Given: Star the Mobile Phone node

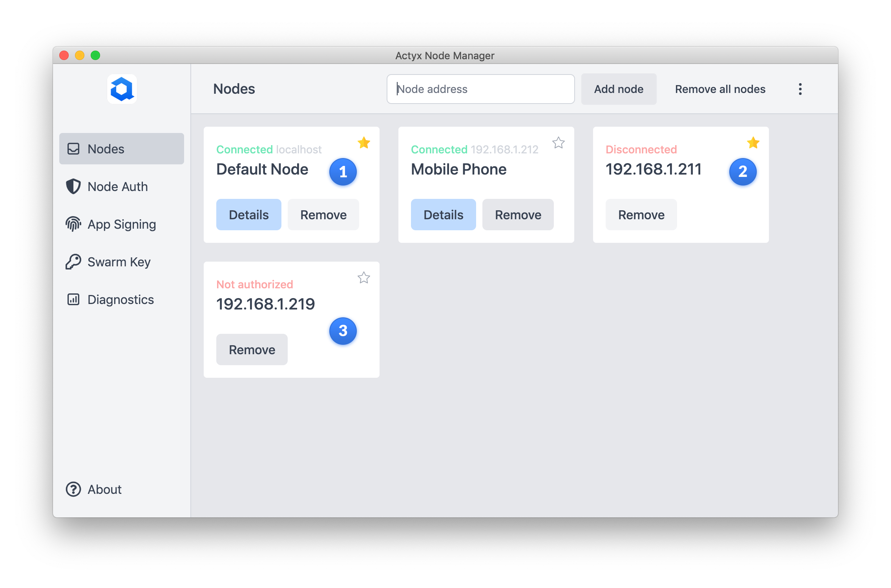Looking at the screenshot, I should (x=559, y=143).
